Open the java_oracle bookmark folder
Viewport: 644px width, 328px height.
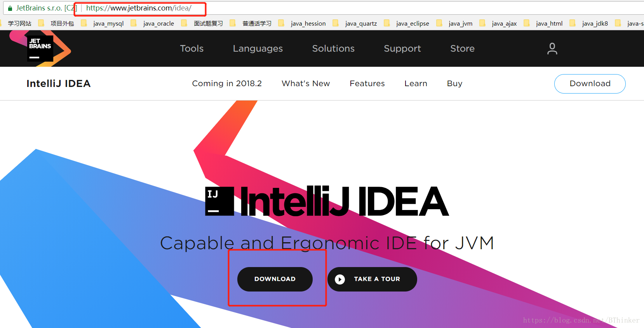(x=153, y=23)
